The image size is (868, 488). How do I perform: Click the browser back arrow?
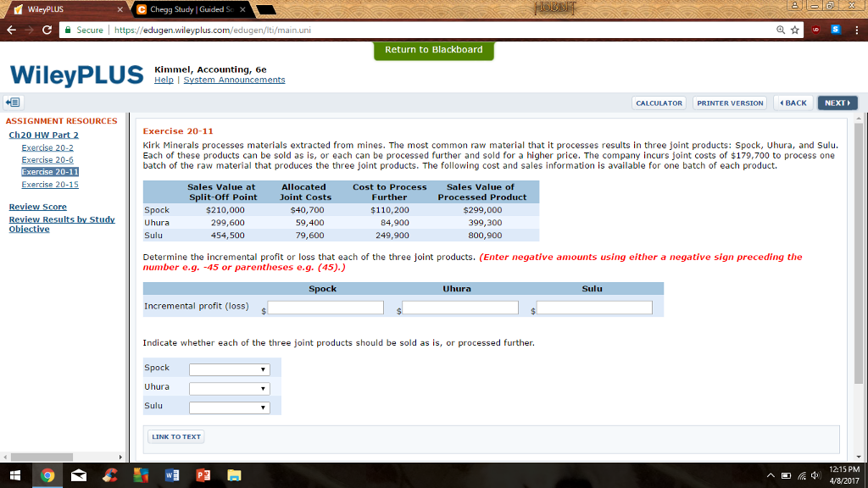pos(12,30)
